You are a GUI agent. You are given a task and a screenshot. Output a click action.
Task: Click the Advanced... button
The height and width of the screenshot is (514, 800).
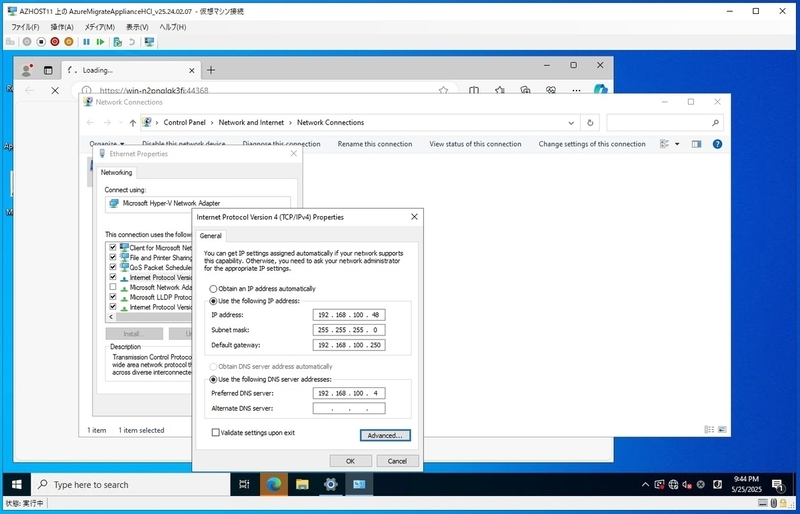click(x=385, y=435)
